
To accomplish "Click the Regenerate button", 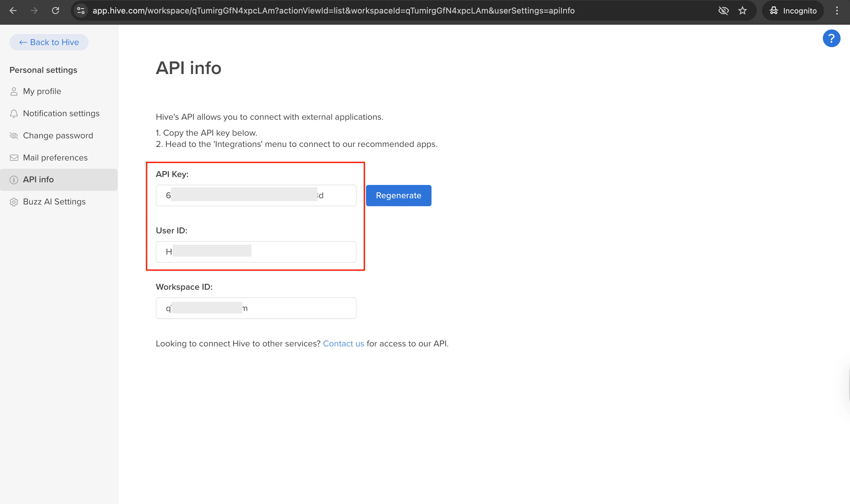I will click(398, 195).
